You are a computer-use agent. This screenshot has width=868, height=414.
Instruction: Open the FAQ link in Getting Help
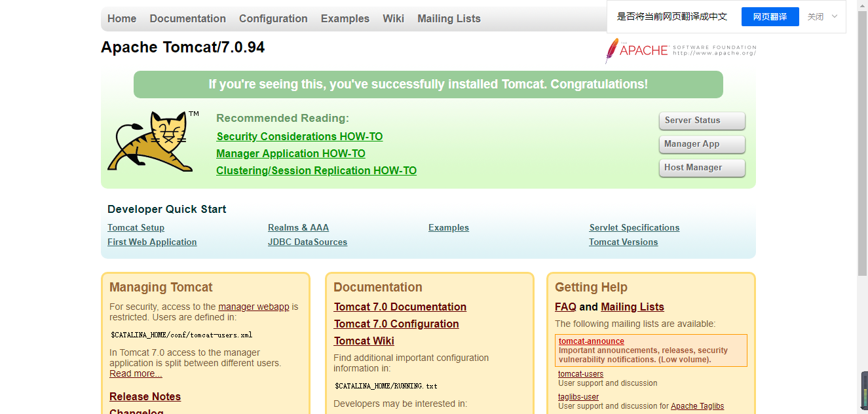pos(565,307)
